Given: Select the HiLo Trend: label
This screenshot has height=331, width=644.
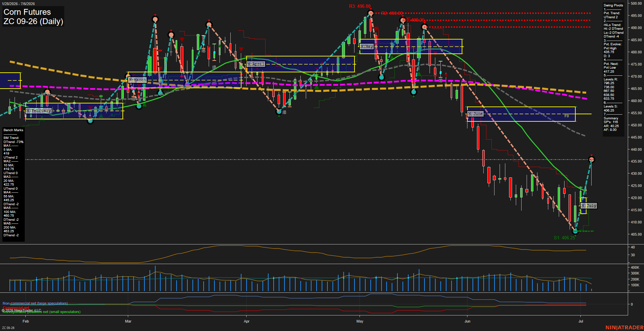Looking at the screenshot, I should point(613,25).
